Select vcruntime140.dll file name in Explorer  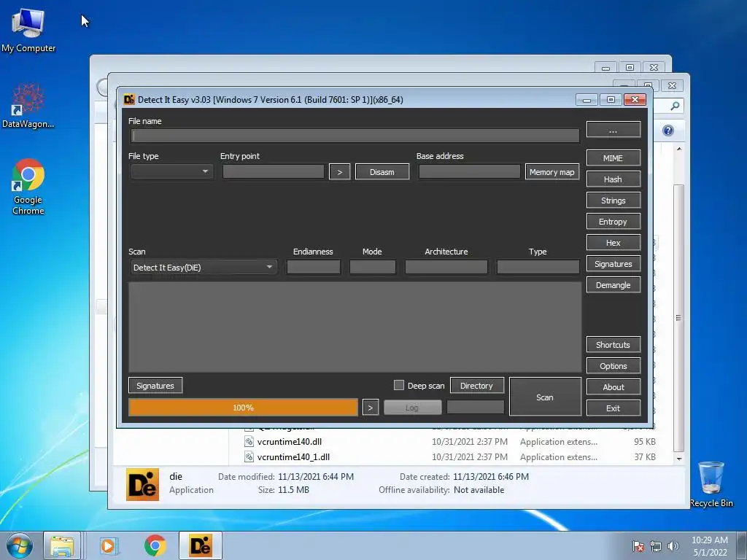tap(289, 441)
